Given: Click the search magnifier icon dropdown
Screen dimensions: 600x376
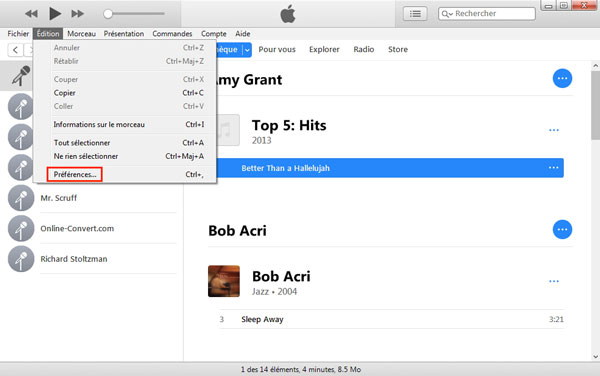Looking at the screenshot, I should pos(447,14).
